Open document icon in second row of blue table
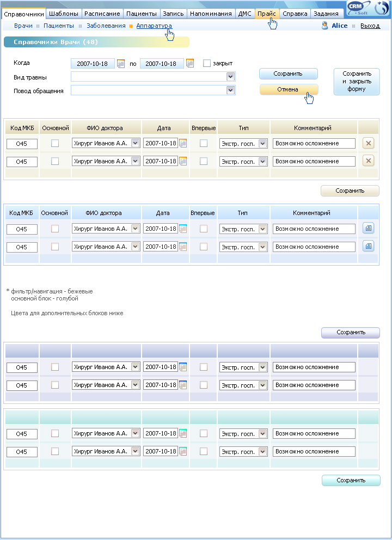The width and height of the screenshot is (392, 540). point(368,246)
